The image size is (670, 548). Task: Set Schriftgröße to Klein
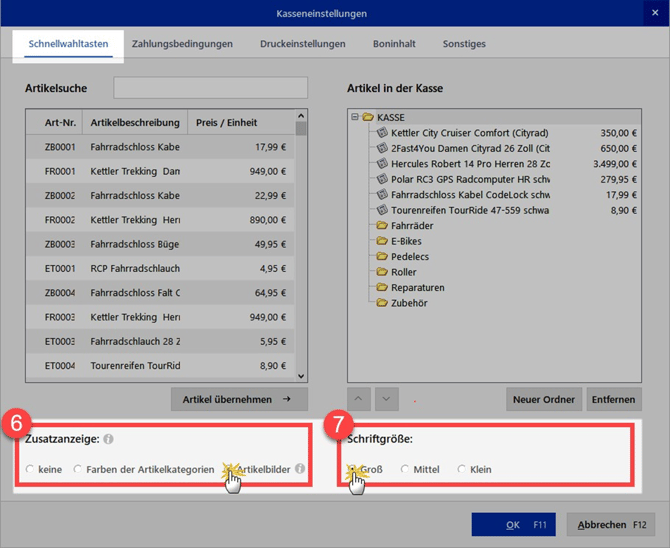(462, 469)
